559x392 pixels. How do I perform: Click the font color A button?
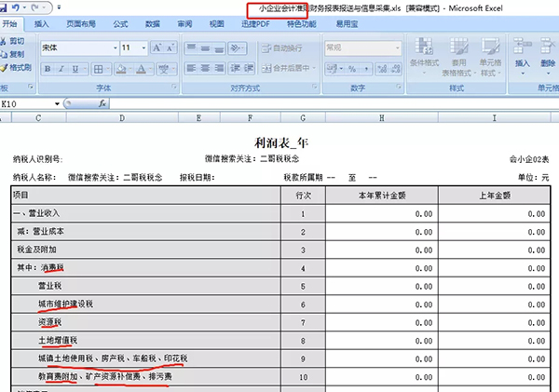point(142,69)
